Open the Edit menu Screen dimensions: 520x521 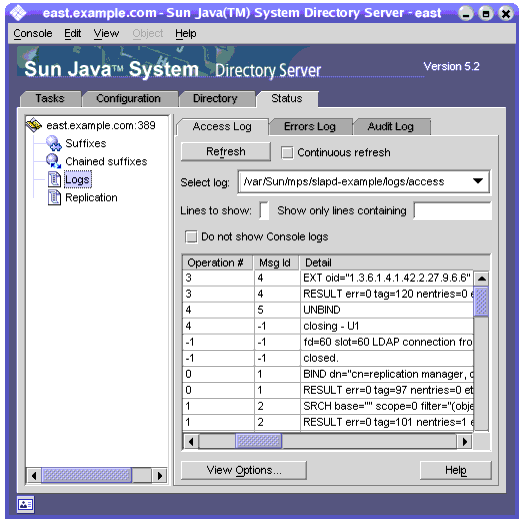pos(73,34)
